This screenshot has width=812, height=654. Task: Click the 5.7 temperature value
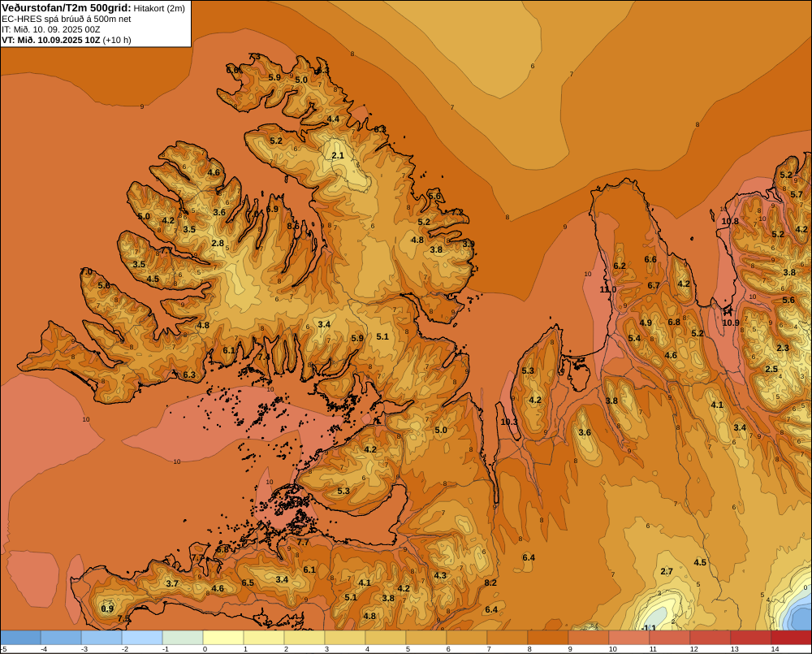797,194
